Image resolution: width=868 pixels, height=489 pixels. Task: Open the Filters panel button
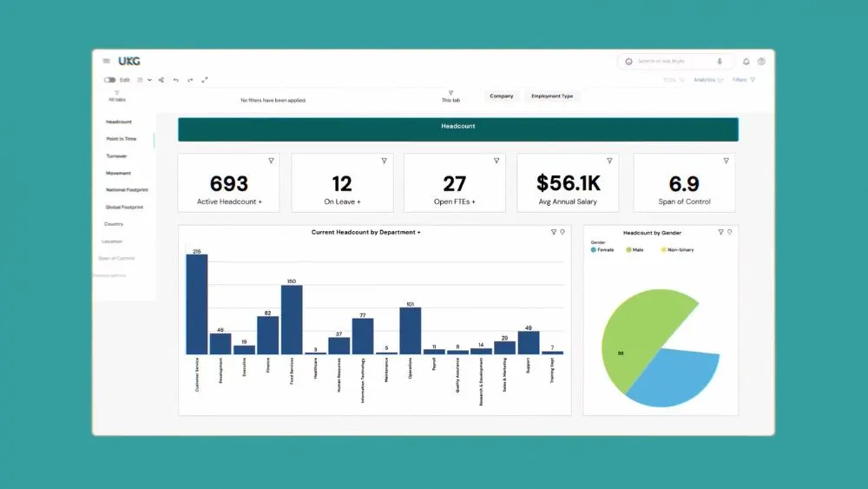point(744,80)
